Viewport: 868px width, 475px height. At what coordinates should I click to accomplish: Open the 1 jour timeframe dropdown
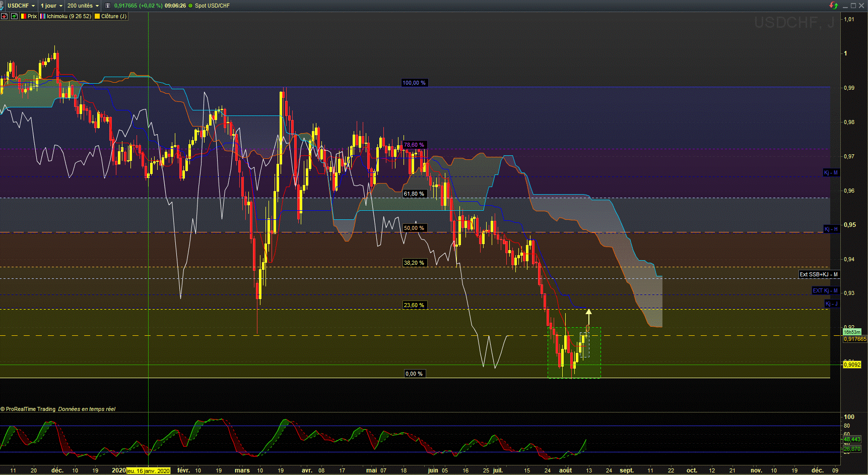click(x=51, y=6)
